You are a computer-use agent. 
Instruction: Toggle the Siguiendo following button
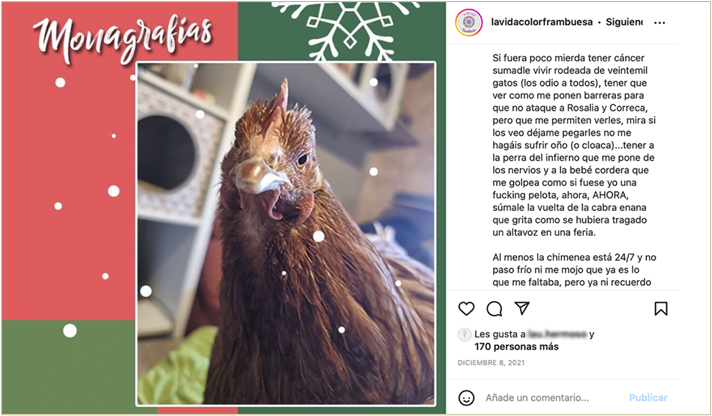tap(624, 22)
